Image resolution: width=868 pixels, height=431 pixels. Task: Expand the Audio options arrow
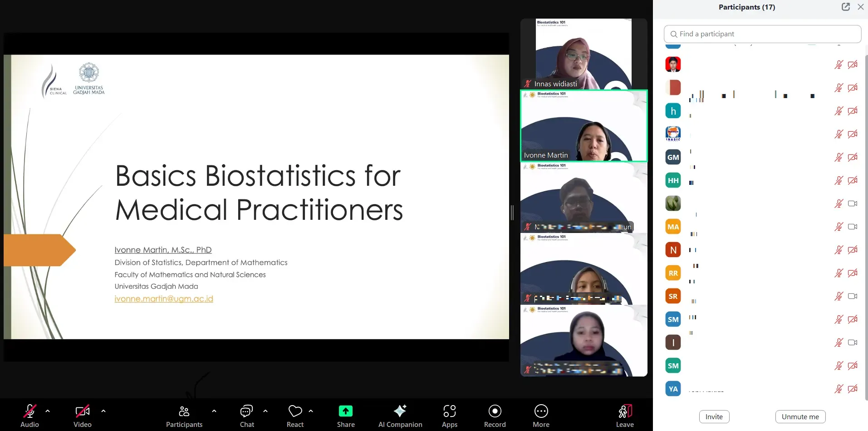pos(48,411)
